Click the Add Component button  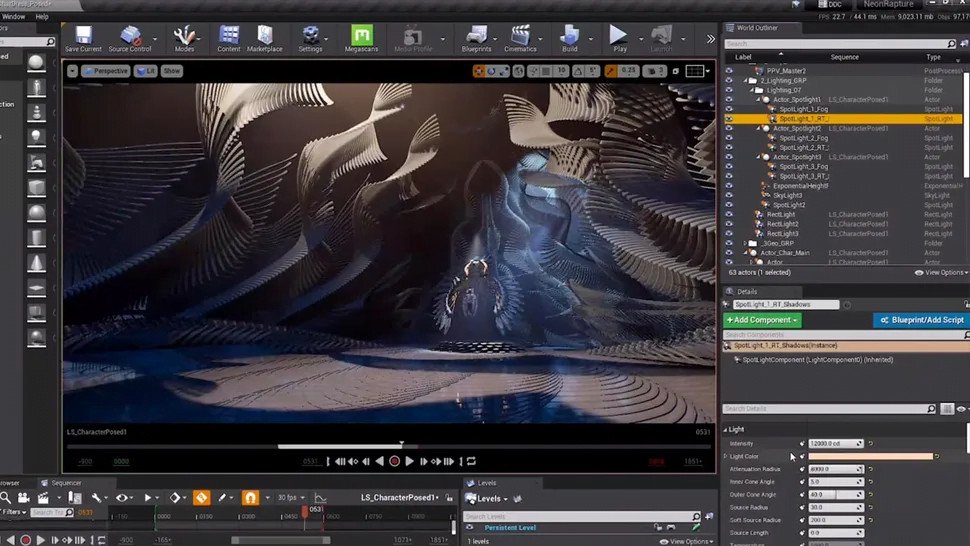point(762,320)
